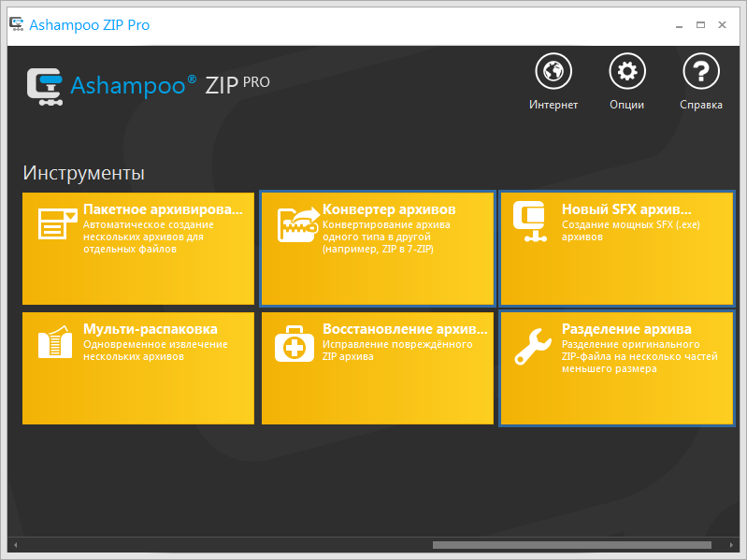The height and width of the screenshot is (560, 747).
Task: Click the Справка label
Action: coord(701,105)
